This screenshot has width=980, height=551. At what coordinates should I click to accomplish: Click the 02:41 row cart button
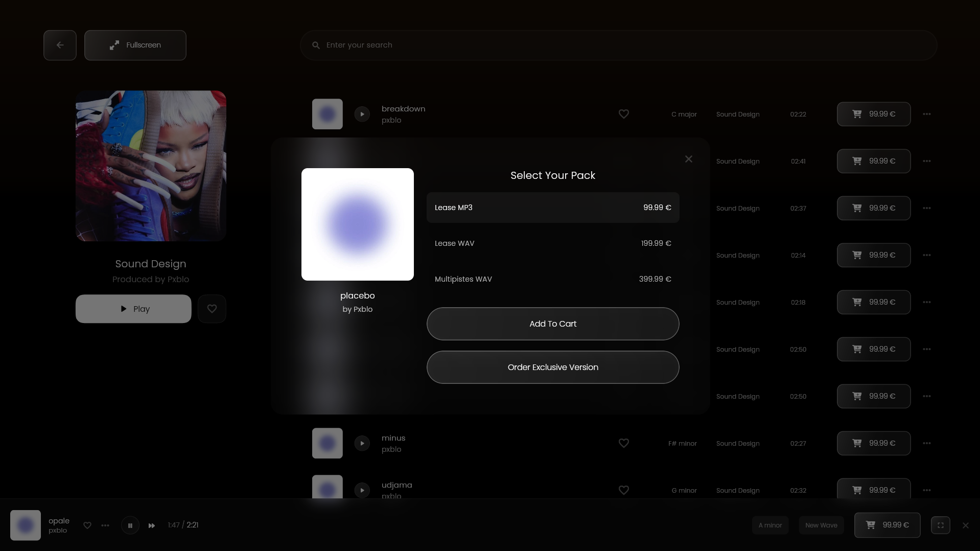tap(874, 161)
